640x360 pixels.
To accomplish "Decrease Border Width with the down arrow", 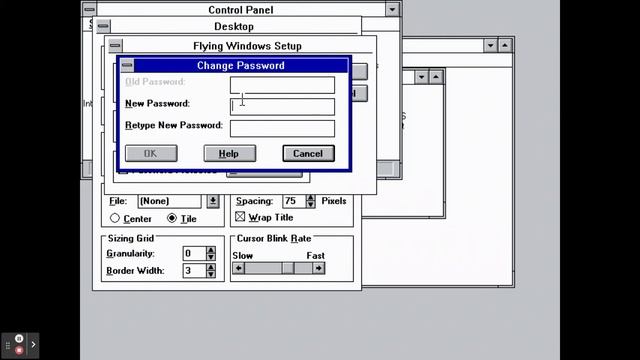I will 211,274.
